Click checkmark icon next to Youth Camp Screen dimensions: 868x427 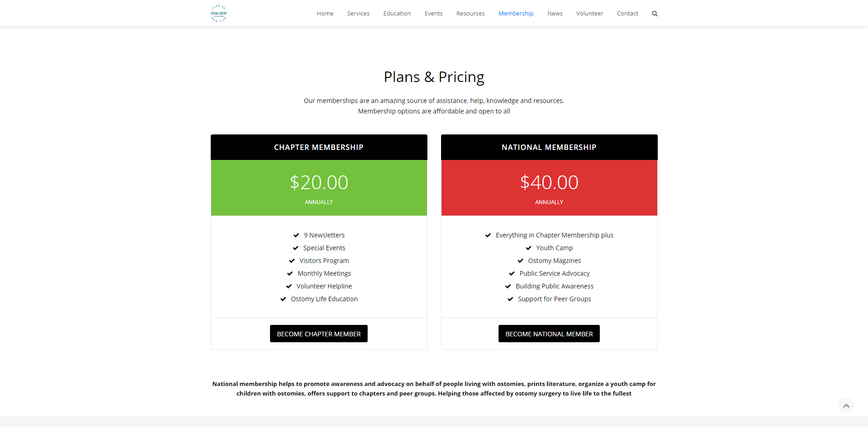click(x=529, y=248)
